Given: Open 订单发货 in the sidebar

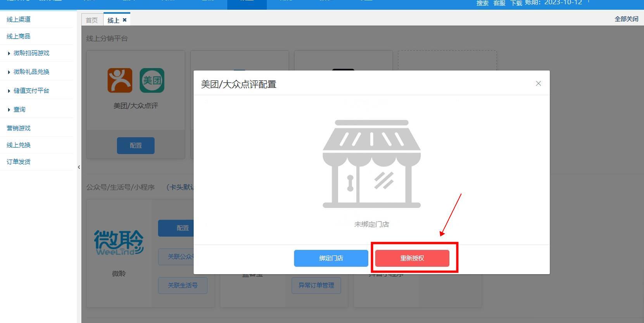Looking at the screenshot, I should 19,162.
